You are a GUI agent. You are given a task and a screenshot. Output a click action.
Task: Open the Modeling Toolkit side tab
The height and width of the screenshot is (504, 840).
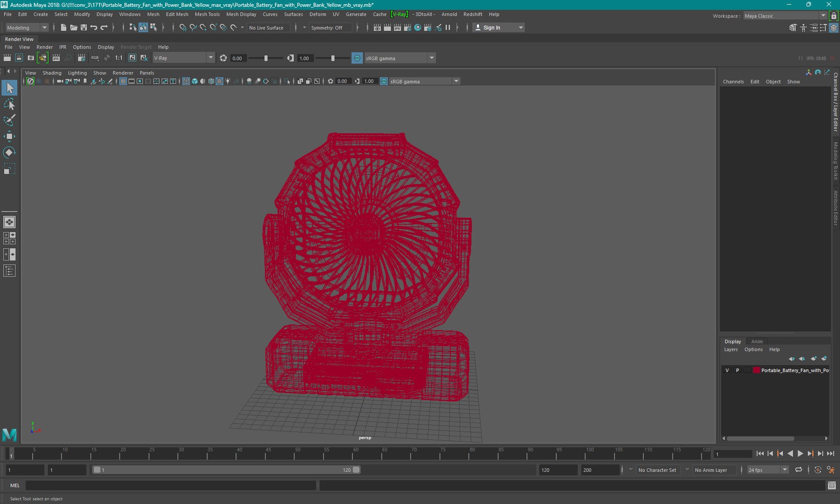836,161
